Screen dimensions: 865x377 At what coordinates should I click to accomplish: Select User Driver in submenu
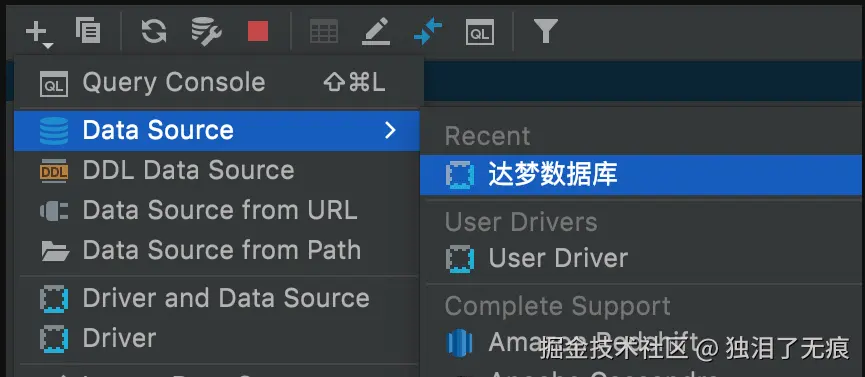click(640, 258)
